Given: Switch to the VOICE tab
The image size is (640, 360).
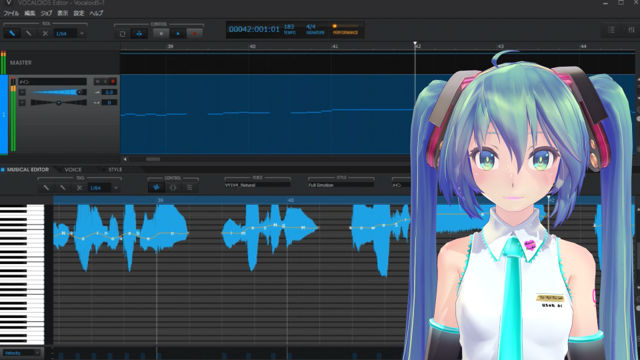Looking at the screenshot, I should pyautogui.click(x=73, y=170).
